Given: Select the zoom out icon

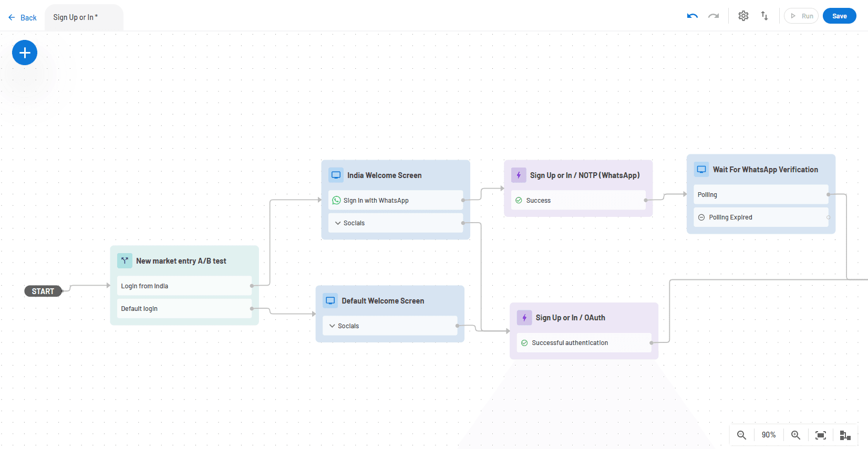Looking at the screenshot, I should pyautogui.click(x=741, y=435).
